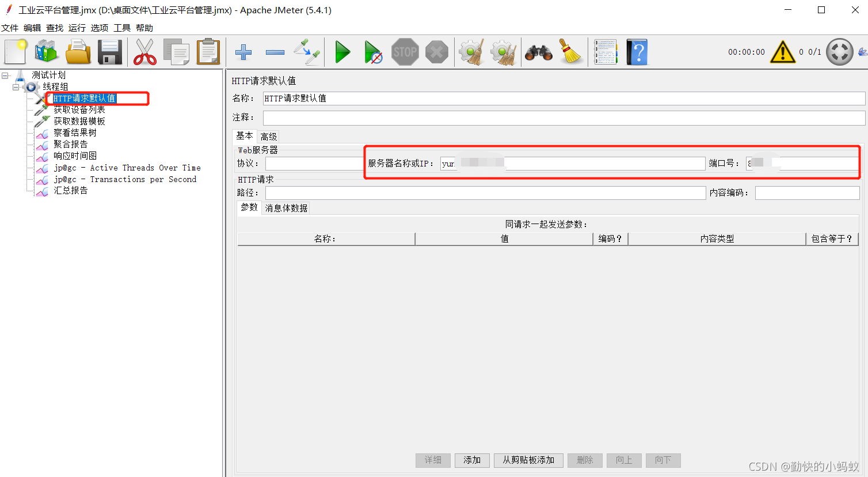
Task: Cut the selected element using scissors icon
Action: coord(144,52)
